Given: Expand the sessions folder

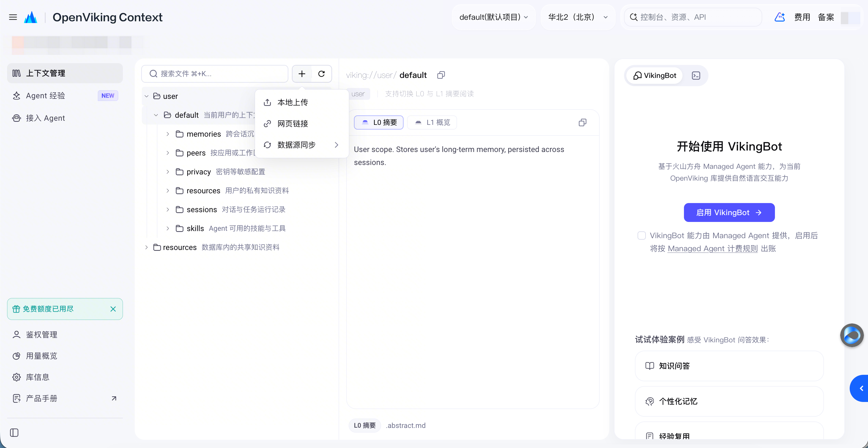Looking at the screenshot, I should (168, 209).
